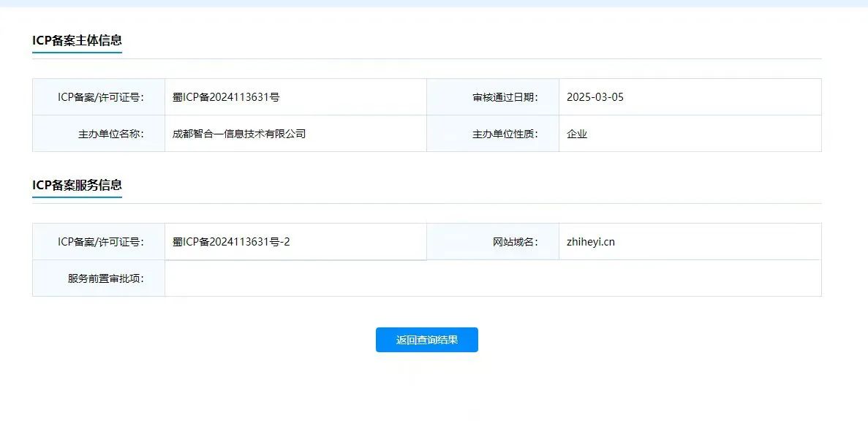The width and height of the screenshot is (868, 437).
Task: Click the 审核通过日期 label
Action: click(x=505, y=97)
